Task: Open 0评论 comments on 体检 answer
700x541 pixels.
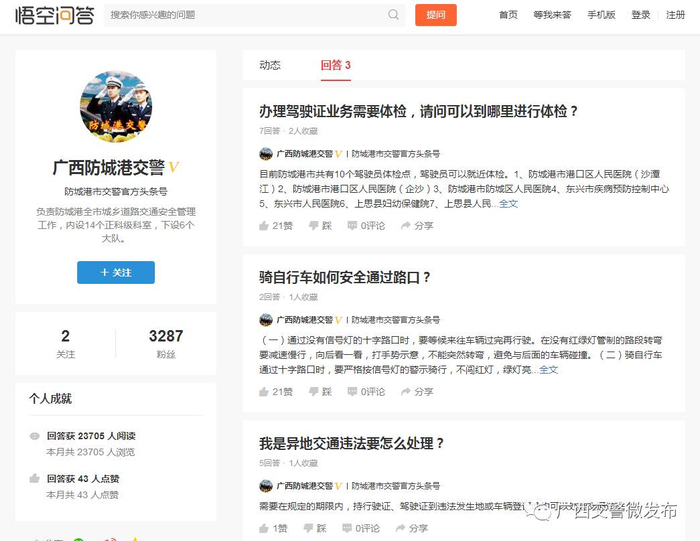Action: tap(366, 226)
